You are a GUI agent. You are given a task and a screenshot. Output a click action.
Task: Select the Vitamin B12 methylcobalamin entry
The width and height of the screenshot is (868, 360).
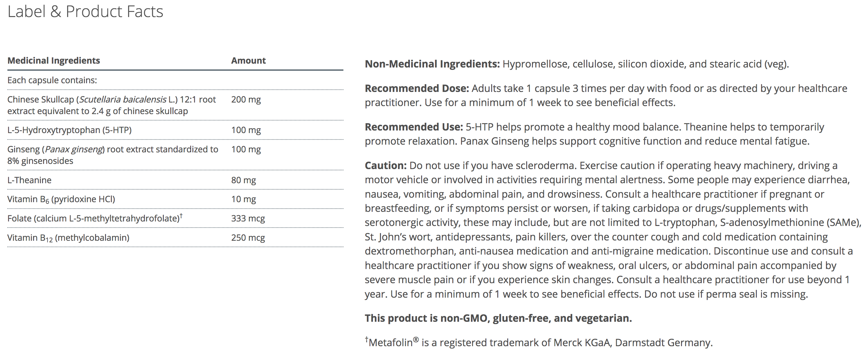(x=68, y=238)
